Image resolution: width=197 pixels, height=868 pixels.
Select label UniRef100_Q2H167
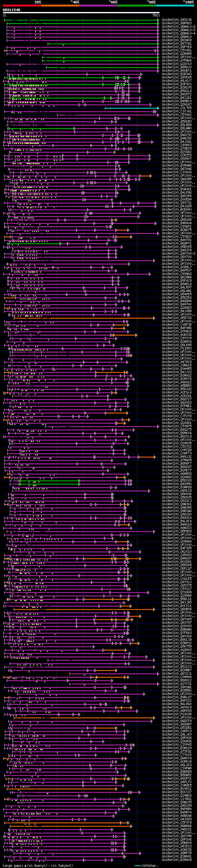pos(176,104)
